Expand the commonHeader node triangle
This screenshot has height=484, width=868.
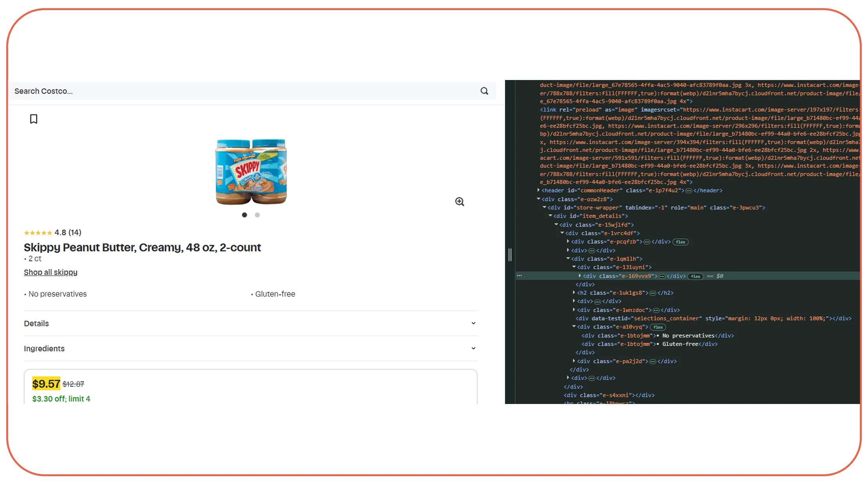coord(538,190)
